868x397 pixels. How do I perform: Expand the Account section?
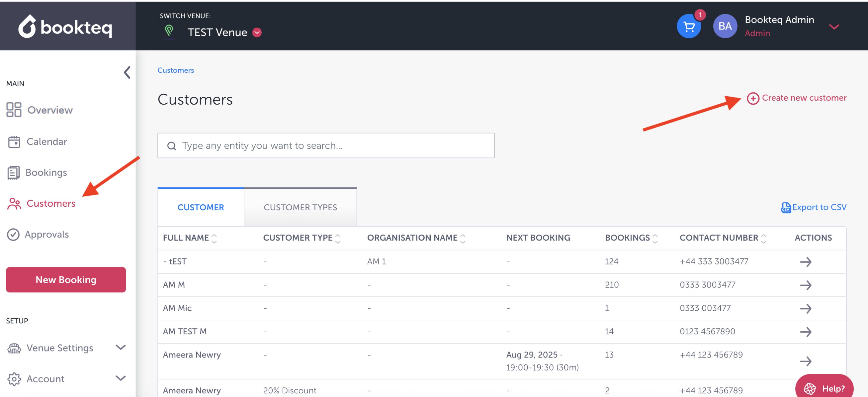[120, 378]
